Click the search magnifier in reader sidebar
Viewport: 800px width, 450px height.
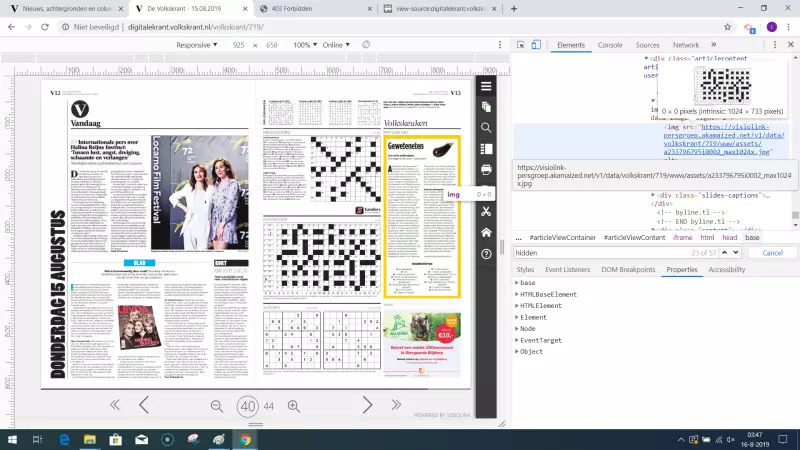pyautogui.click(x=486, y=128)
